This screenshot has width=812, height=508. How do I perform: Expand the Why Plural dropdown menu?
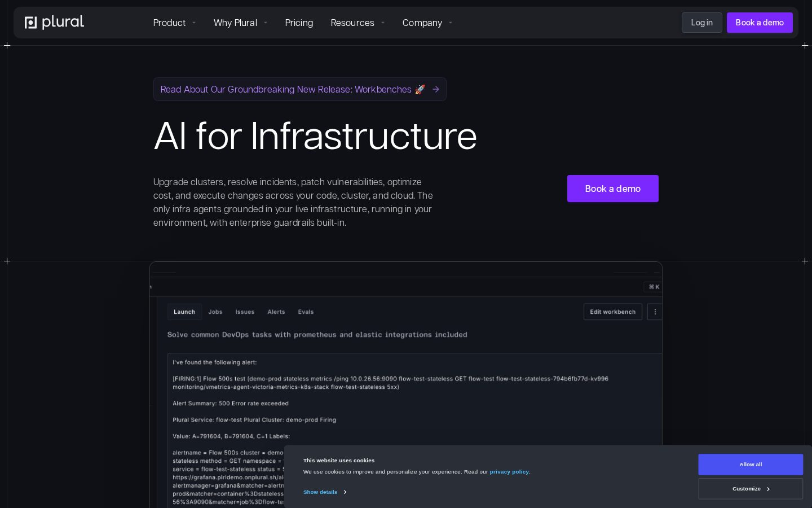[x=240, y=23]
